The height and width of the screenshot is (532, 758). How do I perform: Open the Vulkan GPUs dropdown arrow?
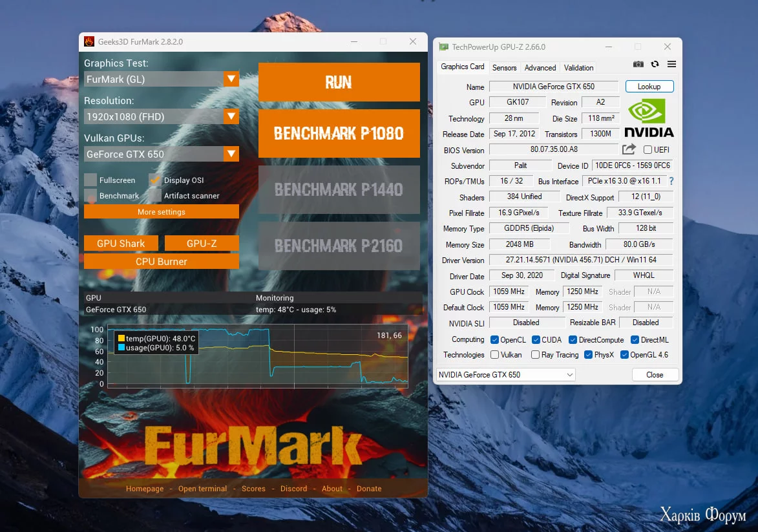click(x=231, y=154)
